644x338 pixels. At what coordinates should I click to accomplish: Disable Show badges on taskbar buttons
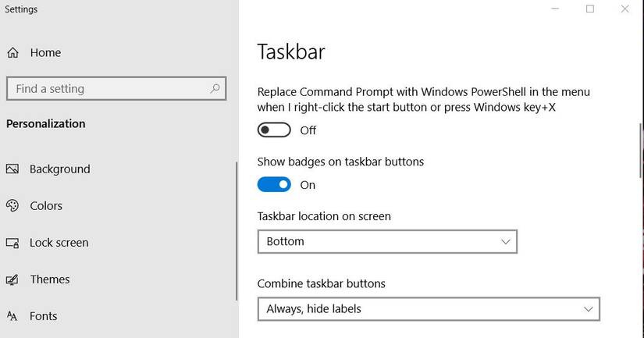click(274, 185)
